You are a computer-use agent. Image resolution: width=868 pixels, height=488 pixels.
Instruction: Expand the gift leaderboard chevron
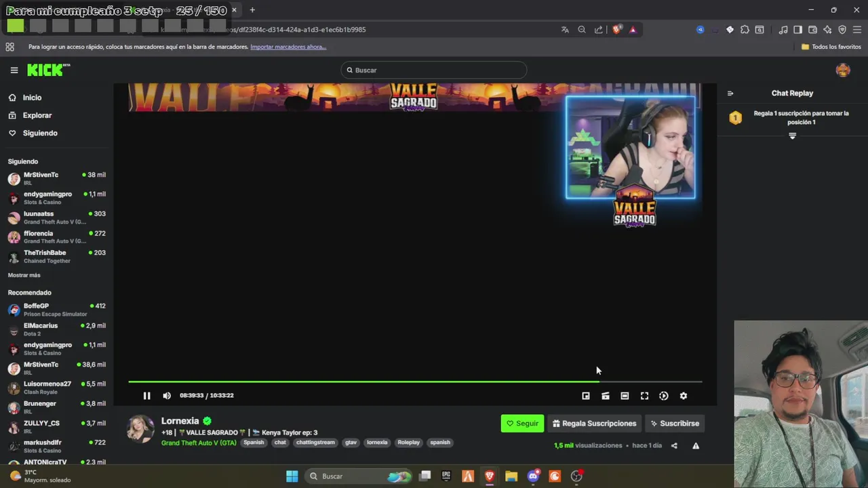coord(792,136)
